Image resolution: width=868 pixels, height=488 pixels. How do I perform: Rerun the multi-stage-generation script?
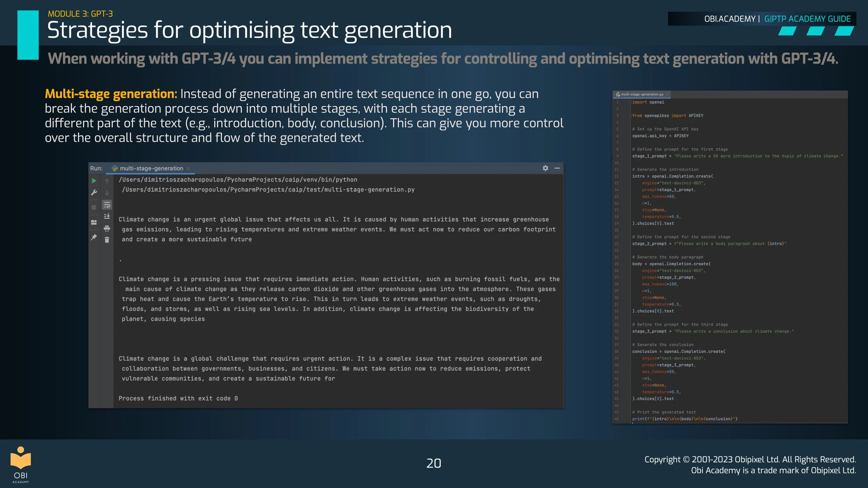pos(94,181)
